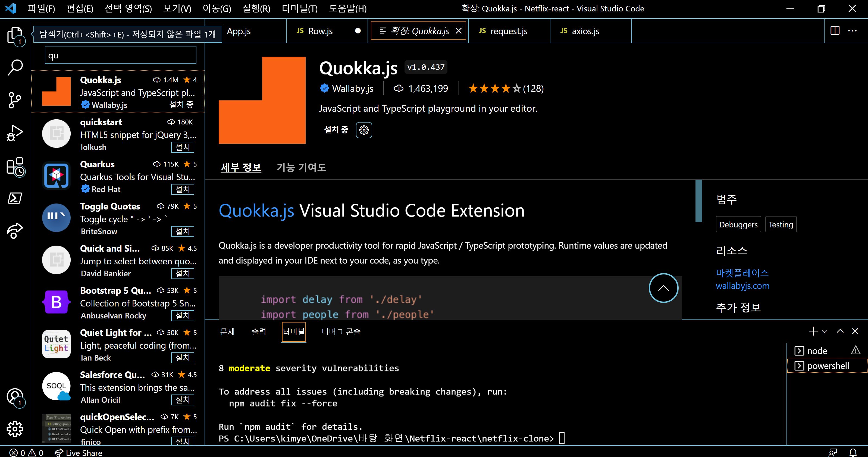Viewport: 868px width, 457px height.
Task: Switch to the request.js editor tab
Action: click(x=509, y=31)
